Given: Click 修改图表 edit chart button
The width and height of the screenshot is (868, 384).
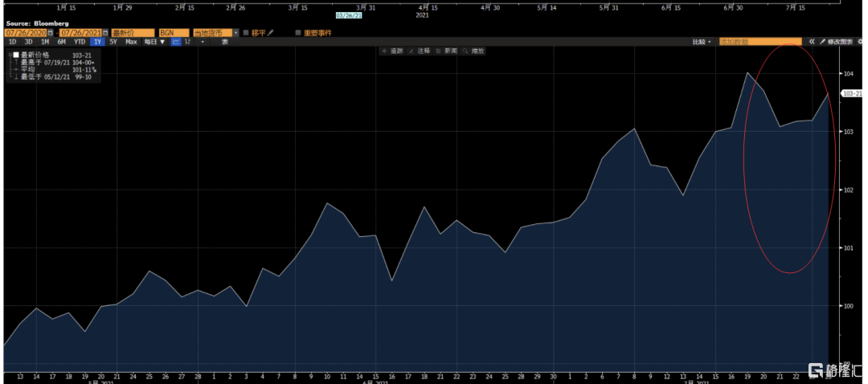Looking at the screenshot, I should coord(837,42).
